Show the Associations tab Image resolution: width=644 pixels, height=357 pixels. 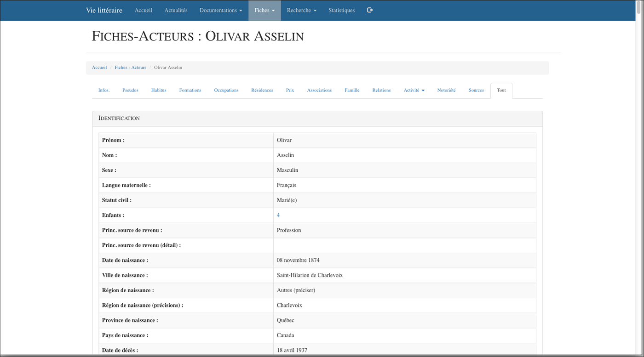point(319,90)
